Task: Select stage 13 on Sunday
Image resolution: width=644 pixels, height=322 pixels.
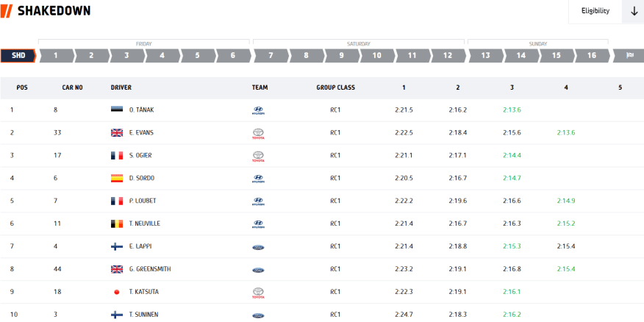Action: (x=485, y=55)
